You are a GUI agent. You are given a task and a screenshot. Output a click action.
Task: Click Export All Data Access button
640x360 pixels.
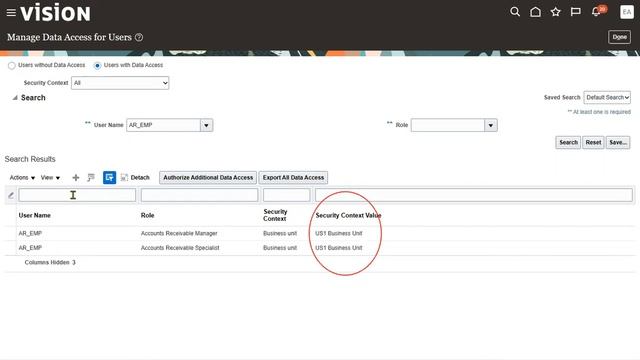pos(293,178)
